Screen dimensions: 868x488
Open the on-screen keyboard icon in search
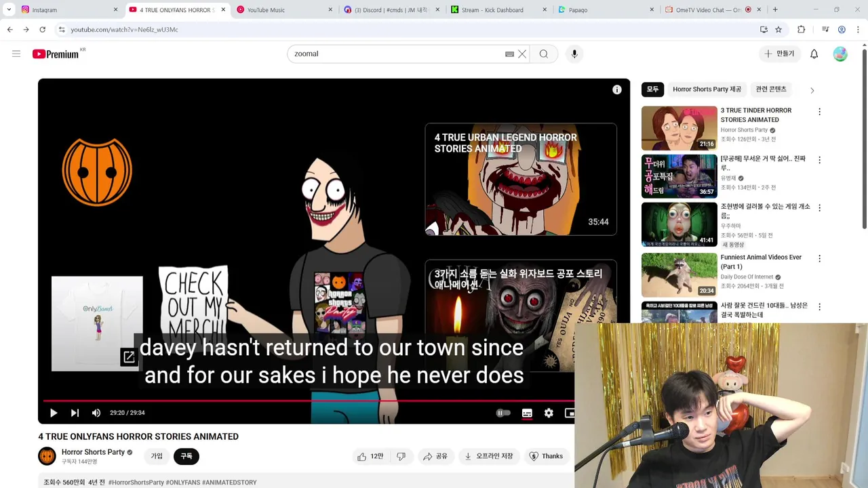tap(509, 54)
